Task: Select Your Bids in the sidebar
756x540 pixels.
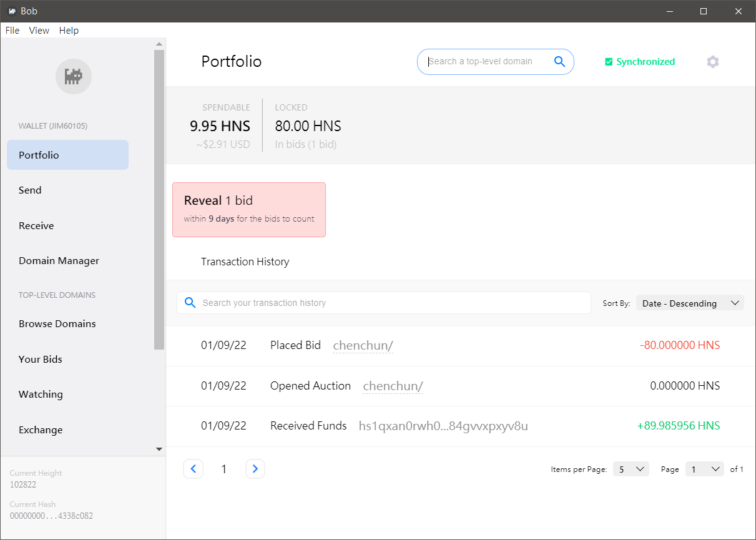Action: click(41, 359)
